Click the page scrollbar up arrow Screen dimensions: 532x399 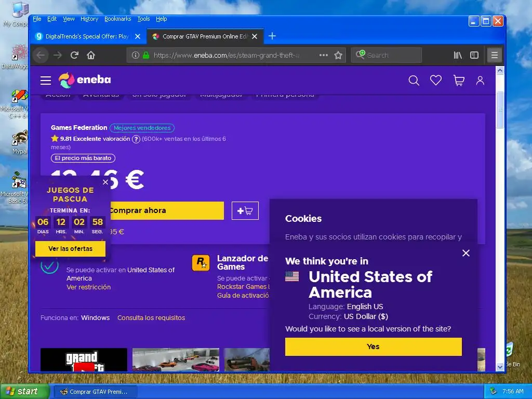point(500,71)
